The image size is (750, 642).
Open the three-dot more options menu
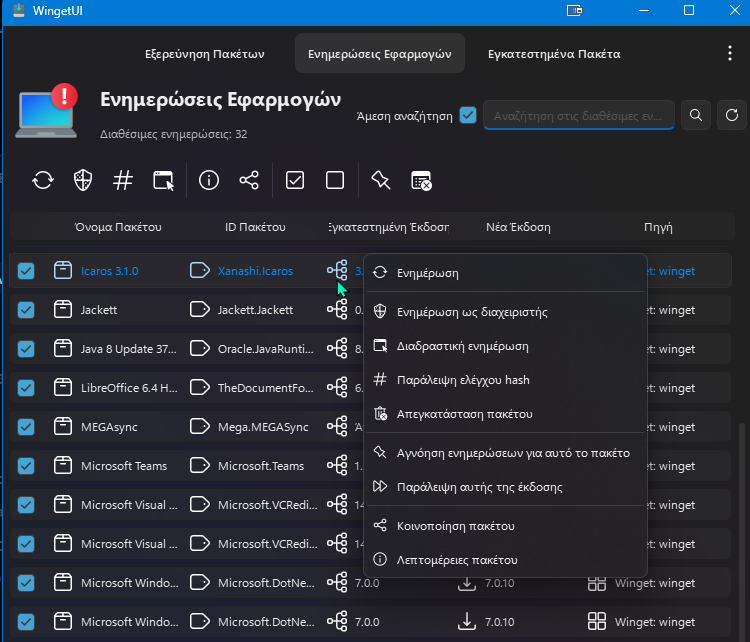coord(730,53)
